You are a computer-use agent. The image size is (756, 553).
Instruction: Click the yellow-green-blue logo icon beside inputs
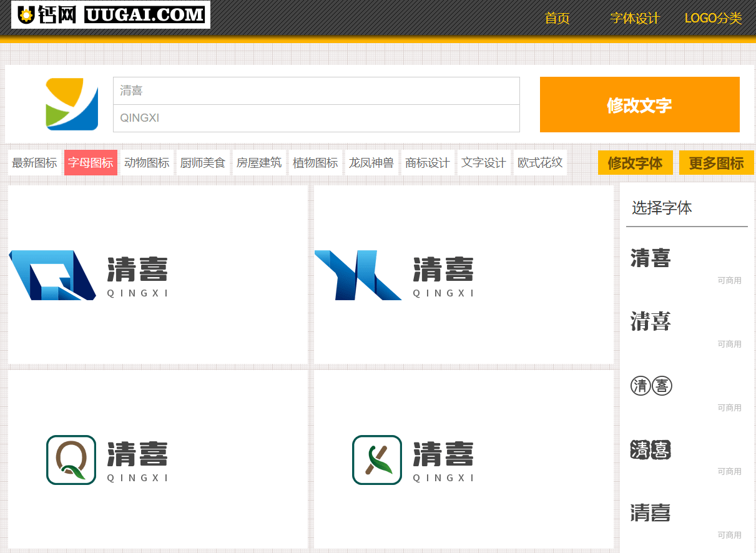click(72, 104)
